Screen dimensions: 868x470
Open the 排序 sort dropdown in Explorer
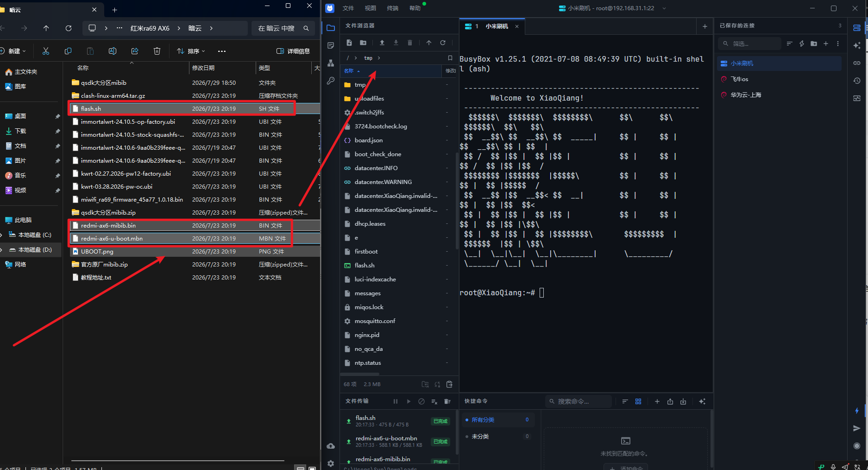(191, 51)
